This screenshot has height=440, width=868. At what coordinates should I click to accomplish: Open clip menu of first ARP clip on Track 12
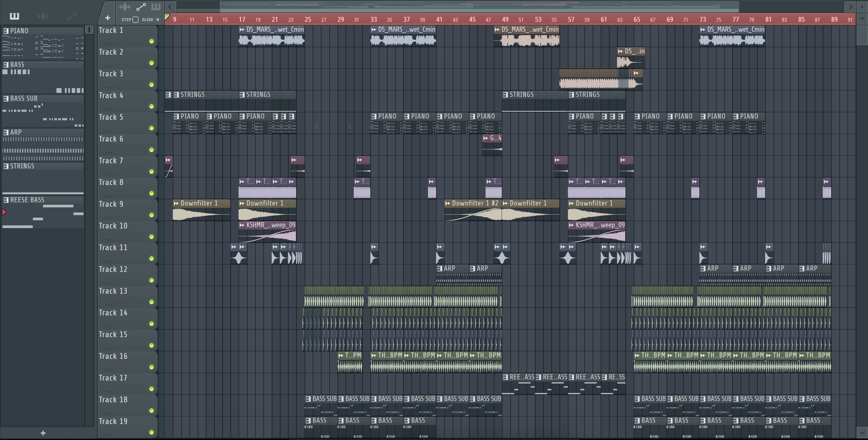click(x=439, y=269)
